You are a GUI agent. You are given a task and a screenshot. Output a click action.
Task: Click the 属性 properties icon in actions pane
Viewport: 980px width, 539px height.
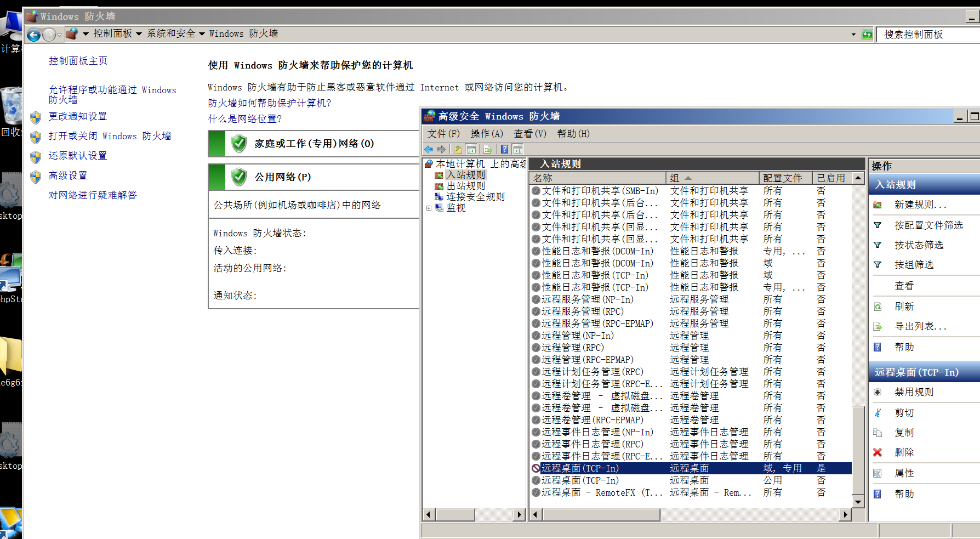(878, 473)
